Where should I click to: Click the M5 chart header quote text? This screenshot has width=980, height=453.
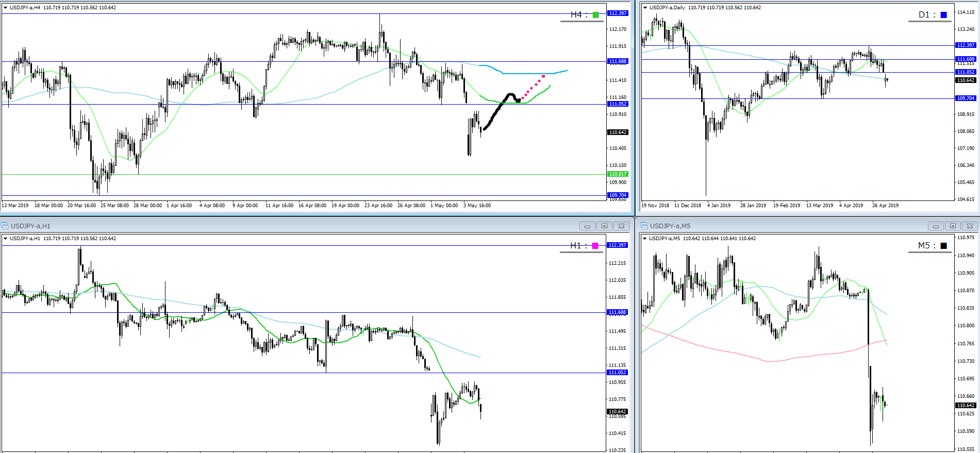click(703, 239)
